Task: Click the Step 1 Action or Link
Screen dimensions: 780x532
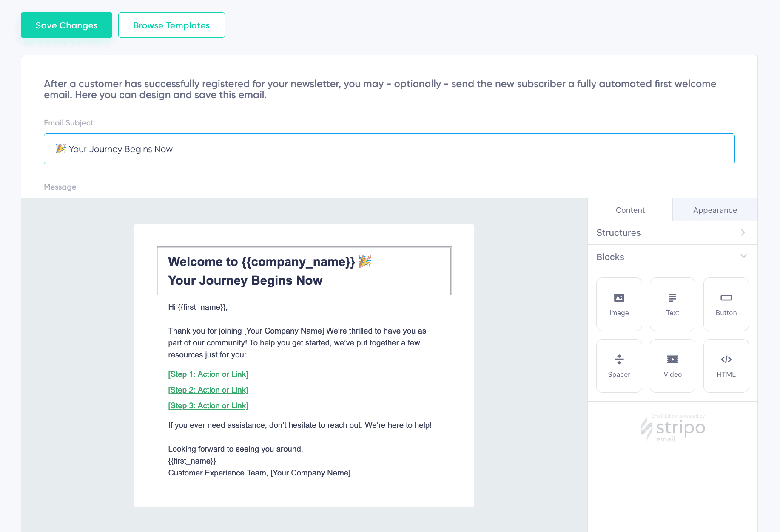Action: pyautogui.click(x=208, y=374)
